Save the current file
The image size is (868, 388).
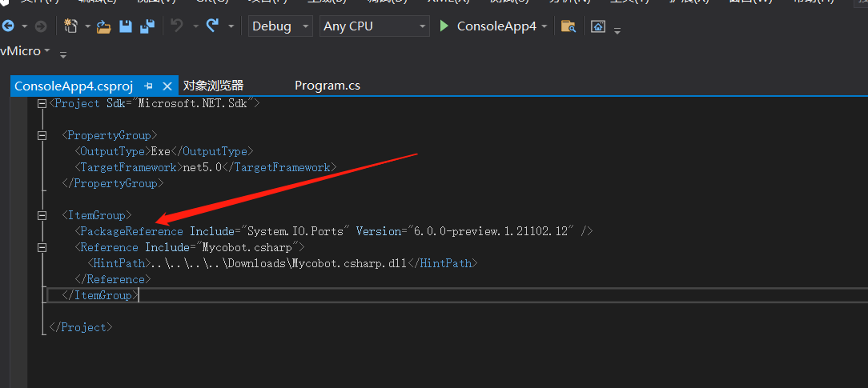(126, 26)
